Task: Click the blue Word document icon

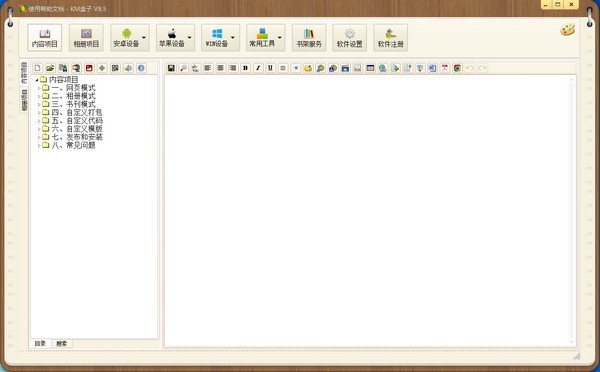Action: (432, 68)
